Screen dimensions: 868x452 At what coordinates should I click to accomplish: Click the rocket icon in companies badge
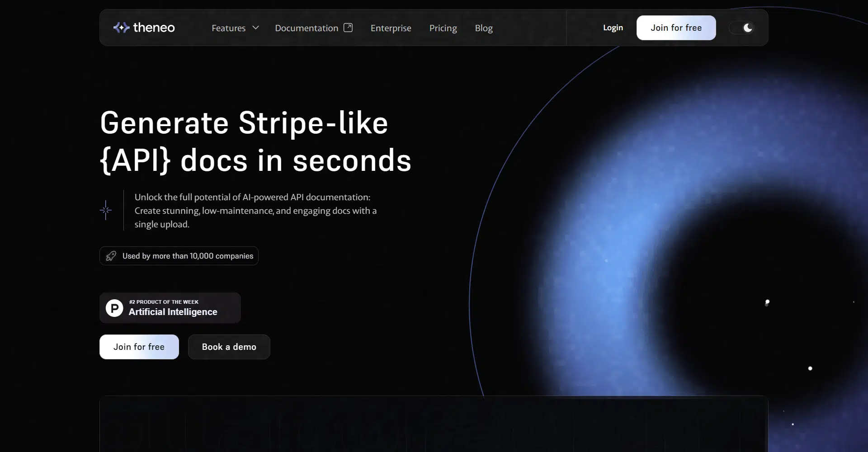[x=111, y=256]
